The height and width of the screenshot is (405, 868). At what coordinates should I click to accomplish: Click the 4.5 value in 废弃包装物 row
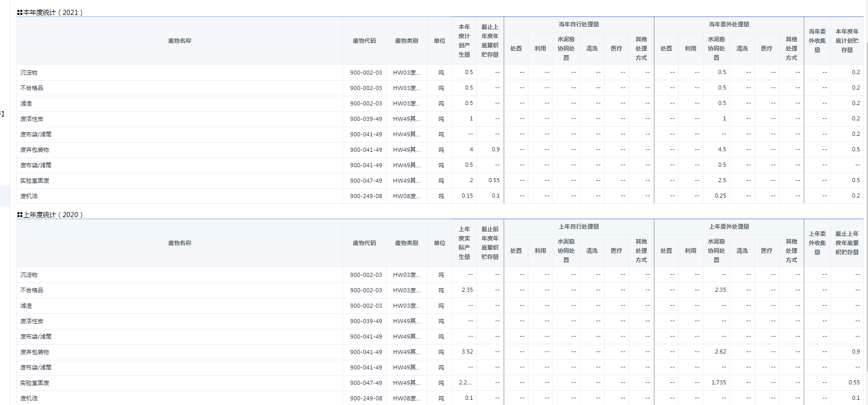coord(722,150)
